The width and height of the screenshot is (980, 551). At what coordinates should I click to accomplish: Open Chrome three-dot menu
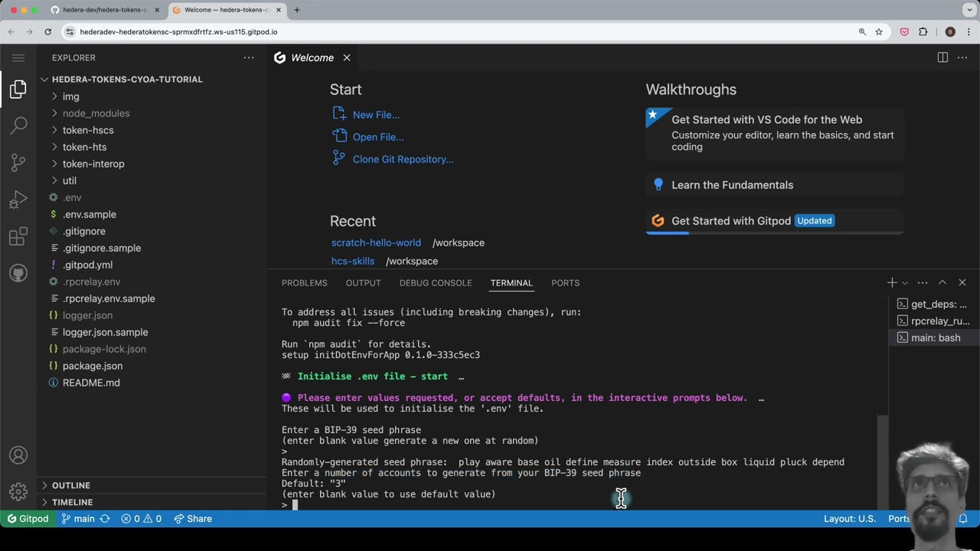point(969,31)
